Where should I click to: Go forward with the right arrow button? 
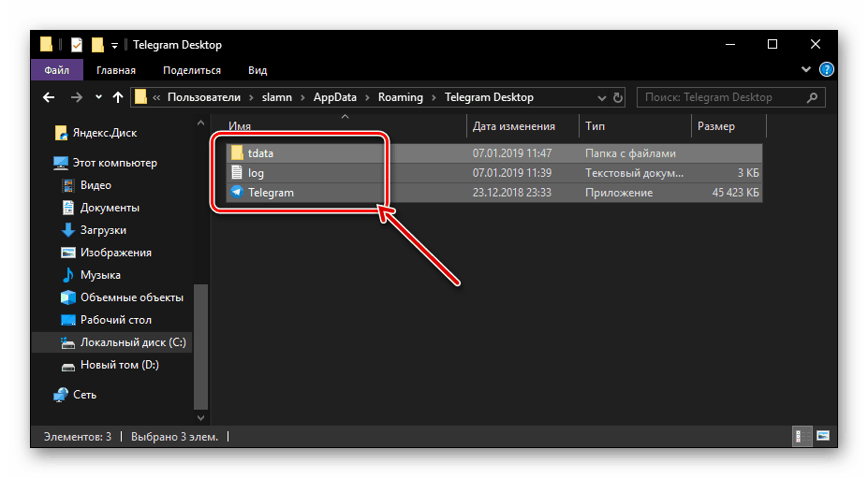point(77,97)
